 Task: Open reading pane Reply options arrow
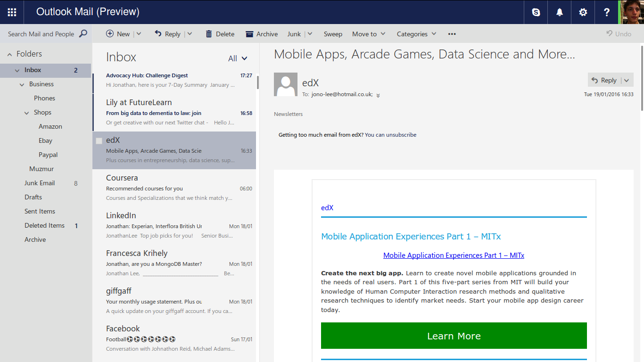tap(627, 80)
